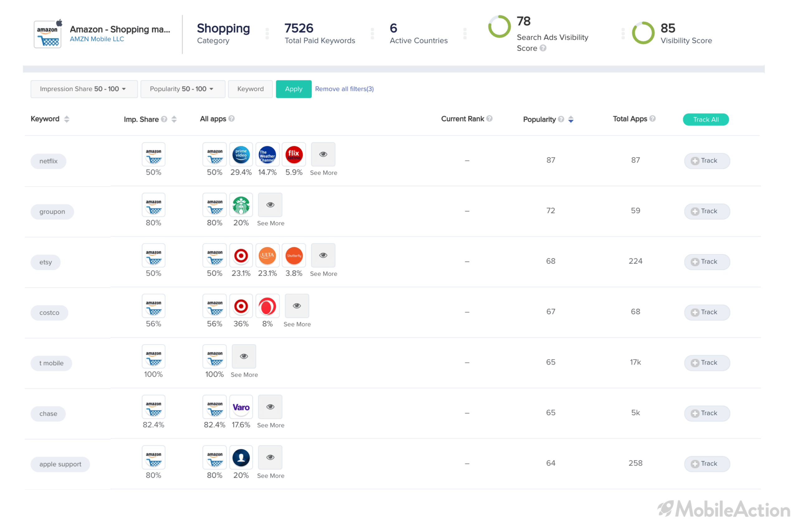Viewport: 798px width, 532px height.
Task: Click Imp. Share Amazon icon in t mobile row
Action: click(x=153, y=356)
